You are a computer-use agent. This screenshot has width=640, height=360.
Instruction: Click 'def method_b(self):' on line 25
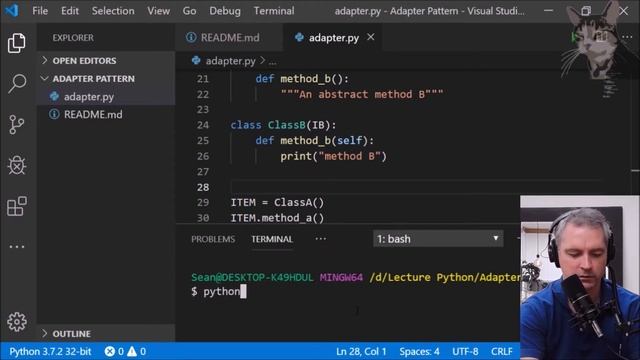click(315, 140)
